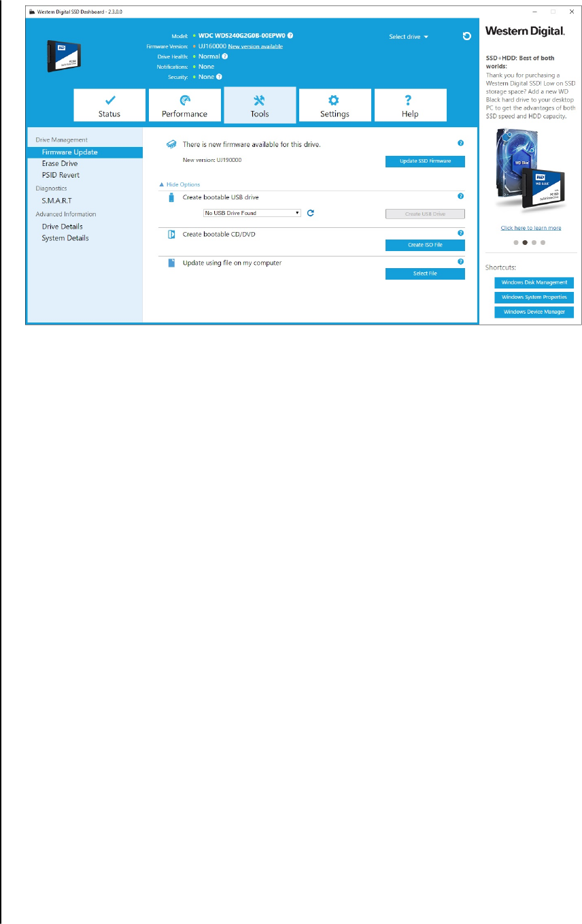Select the Tools tab

click(x=260, y=105)
